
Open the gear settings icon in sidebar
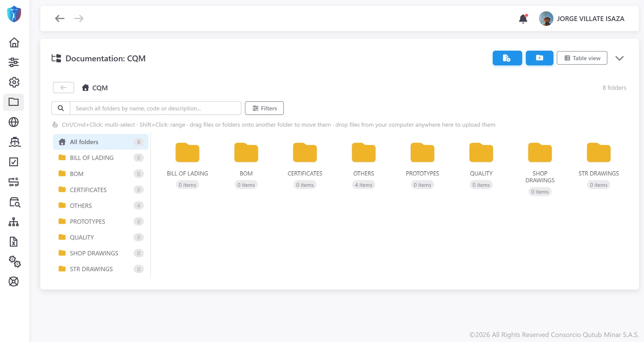pyautogui.click(x=14, y=82)
